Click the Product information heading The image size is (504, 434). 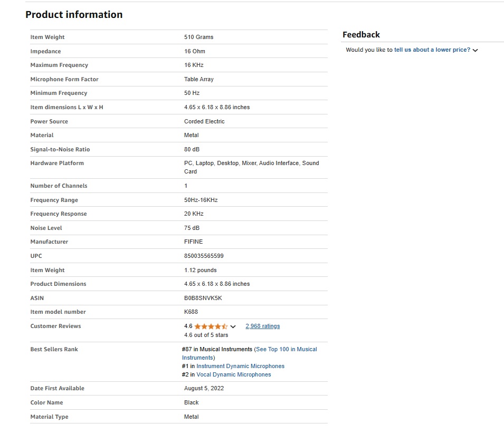[x=74, y=14]
